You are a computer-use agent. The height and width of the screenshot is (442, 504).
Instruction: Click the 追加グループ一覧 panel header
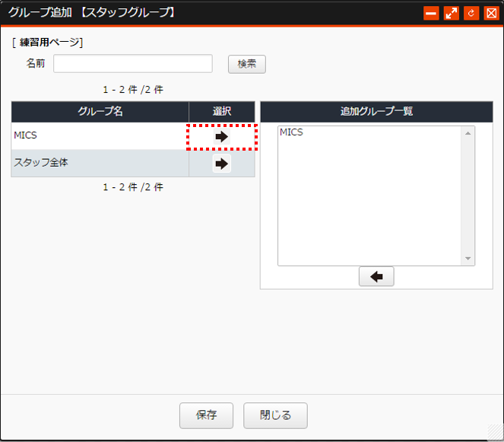pyautogui.click(x=376, y=112)
